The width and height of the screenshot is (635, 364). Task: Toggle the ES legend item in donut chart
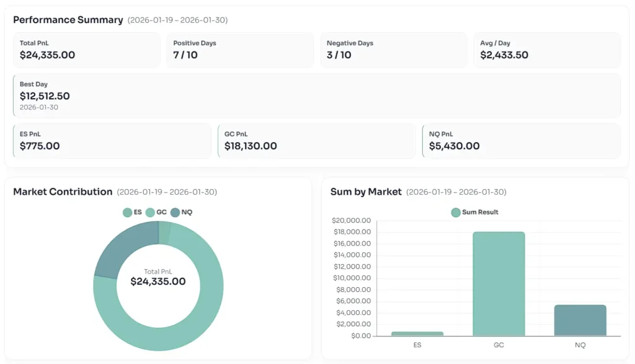coord(132,212)
